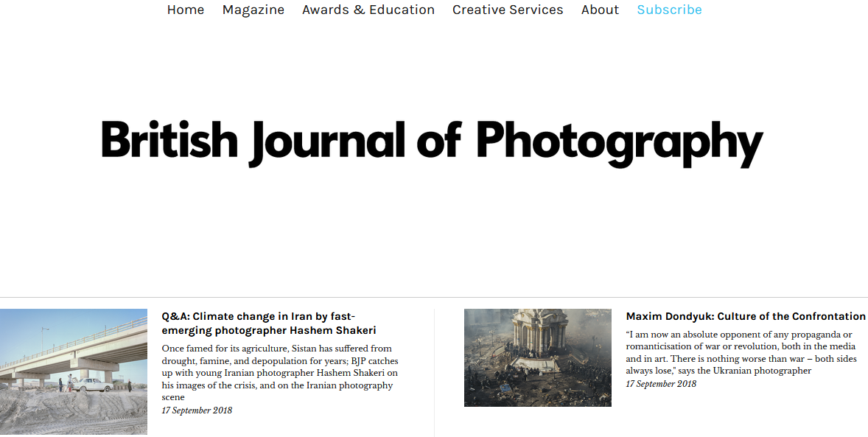Image resolution: width=868 pixels, height=437 pixels.
Task: Click the date under the Maxim Dondyuk article
Action: click(x=661, y=384)
